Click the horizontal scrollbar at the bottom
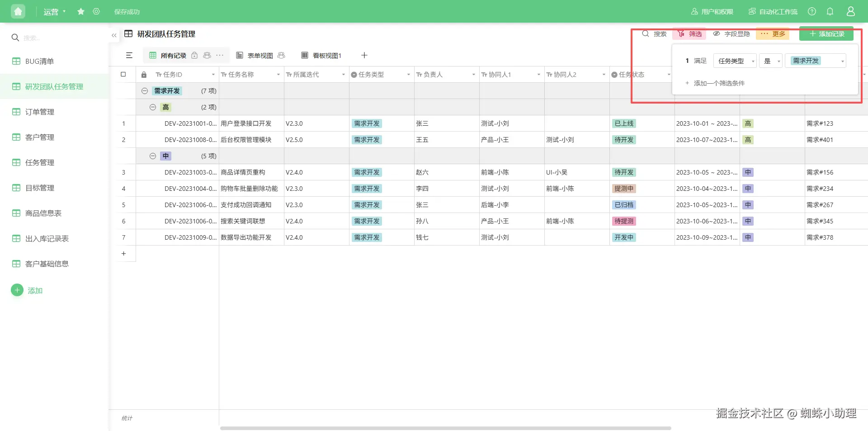Viewport: 868px width, 431px height. [x=445, y=428]
